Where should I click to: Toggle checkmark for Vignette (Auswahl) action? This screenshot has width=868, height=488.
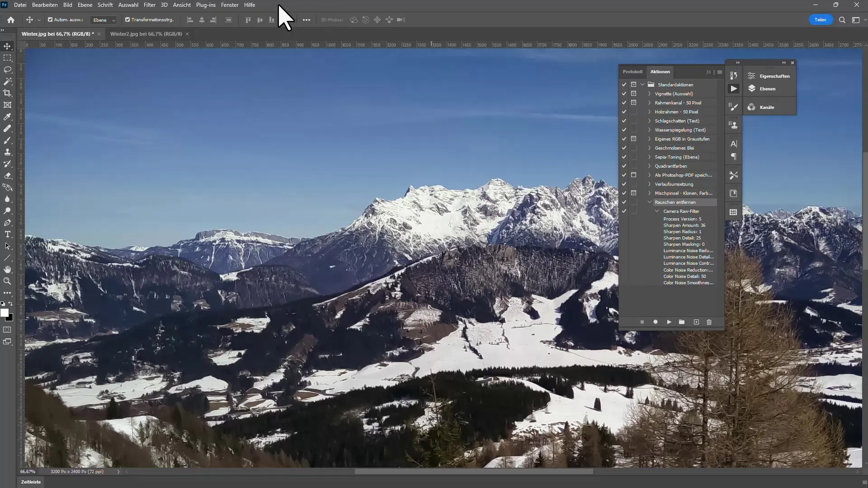point(624,94)
